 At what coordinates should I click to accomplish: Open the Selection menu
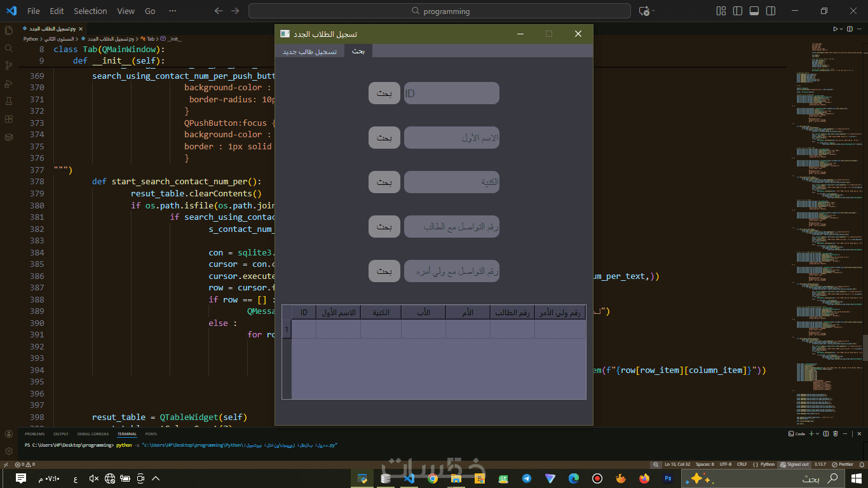pos(90,11)
